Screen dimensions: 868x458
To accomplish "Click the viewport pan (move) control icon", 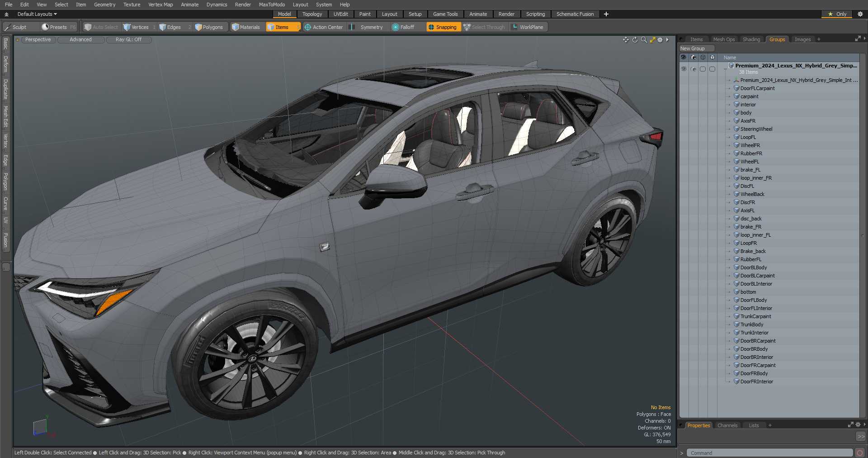I will click(x=626, y=40).
